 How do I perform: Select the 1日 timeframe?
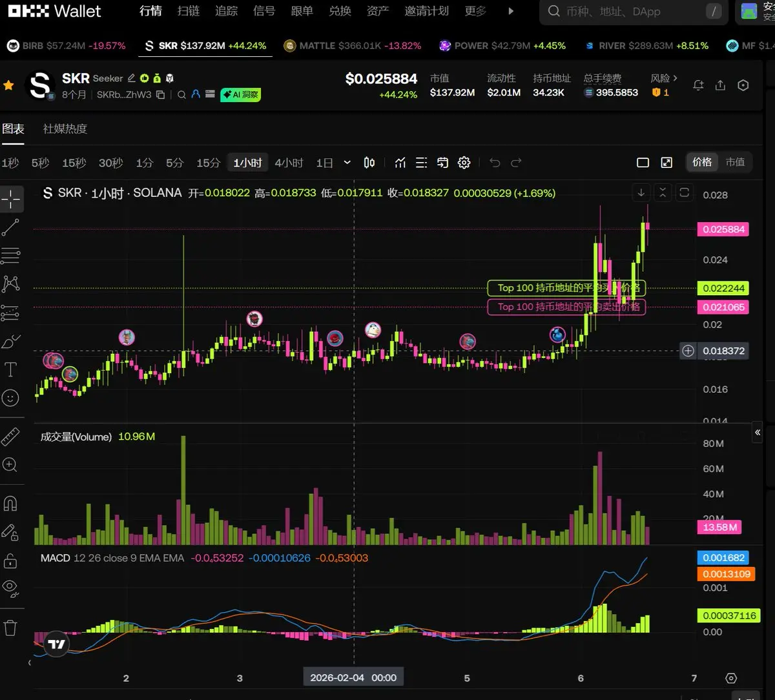point(324,163)
